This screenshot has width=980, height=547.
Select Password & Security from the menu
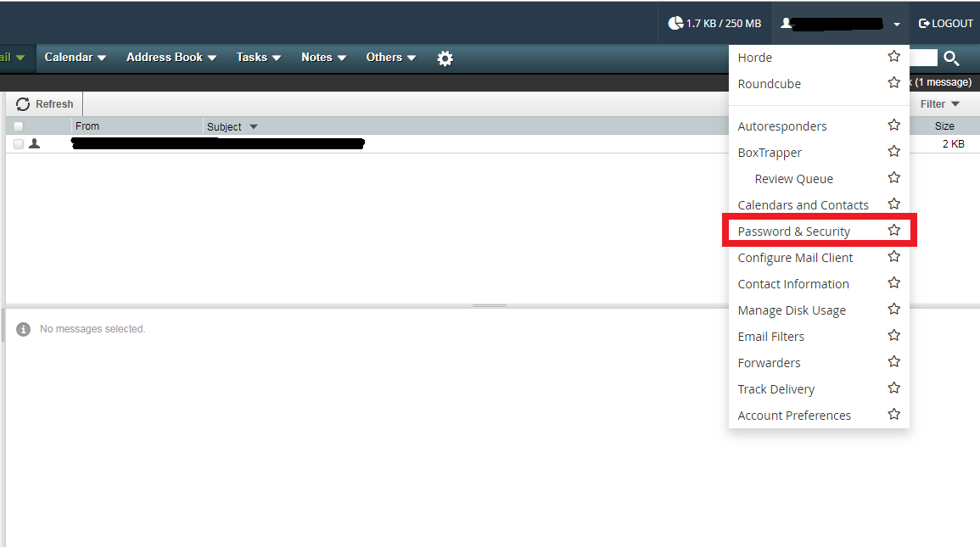pos(793,232)
